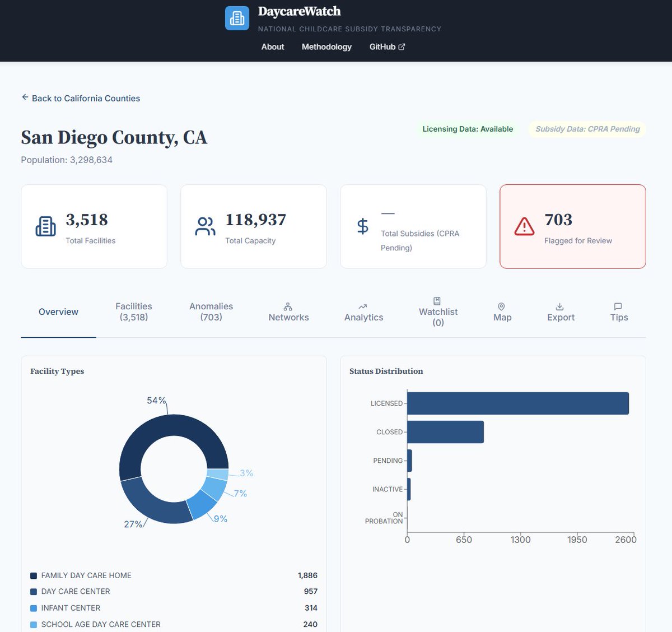Screen dimensions: 672x632
Task: Click the back arrow before California Counties
Action: [25, 97]
